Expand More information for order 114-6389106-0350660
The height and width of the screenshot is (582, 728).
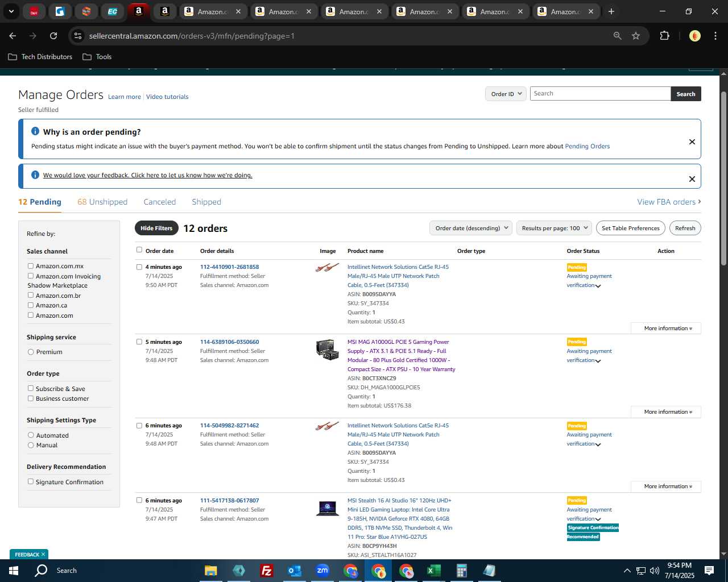click(x=665, y=411)
